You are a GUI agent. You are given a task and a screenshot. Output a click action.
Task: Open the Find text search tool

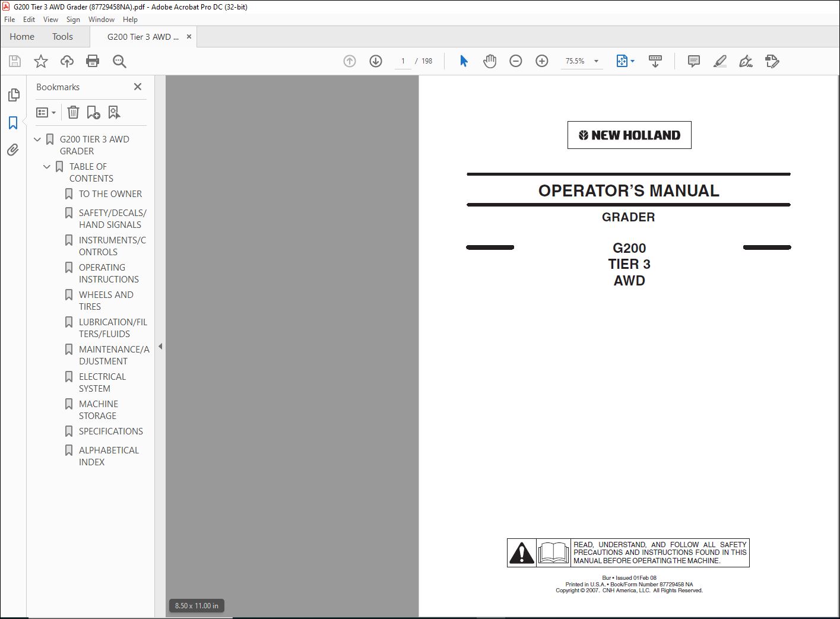(119, 61)
